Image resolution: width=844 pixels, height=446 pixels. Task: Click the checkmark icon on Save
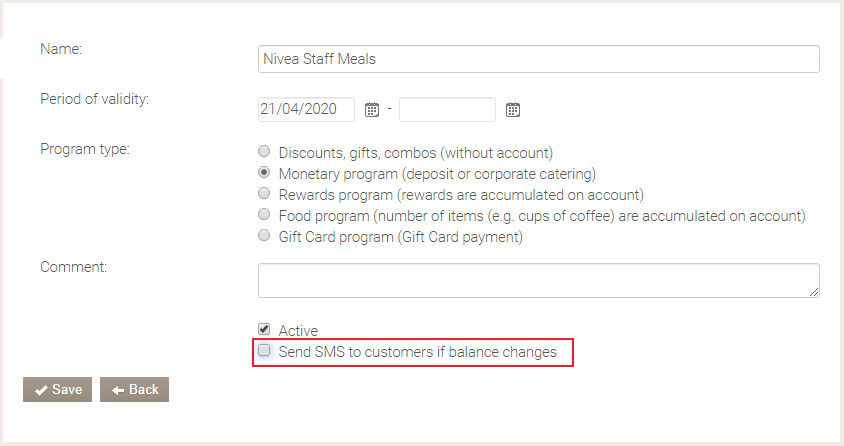point(41,390)
